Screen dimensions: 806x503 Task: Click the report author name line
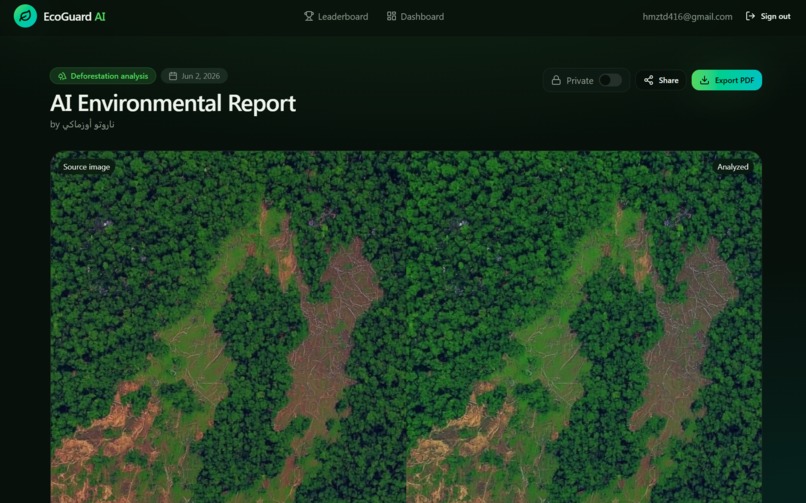point(82,124)
